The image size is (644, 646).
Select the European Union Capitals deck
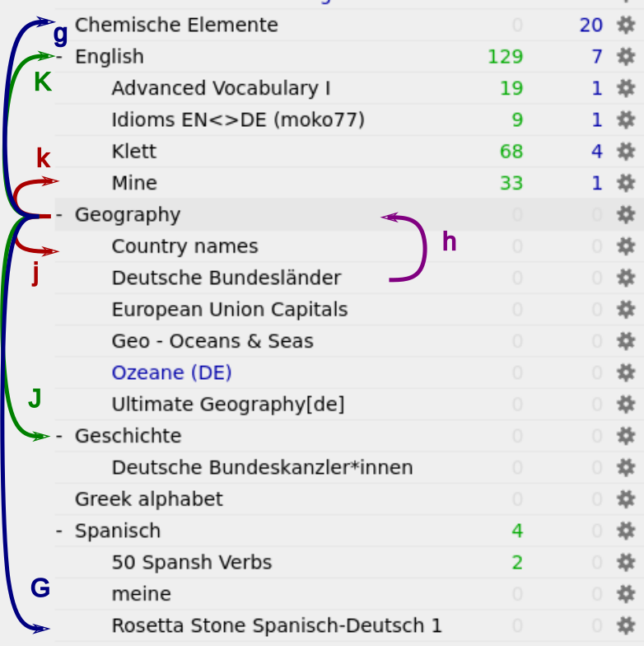pyautogui.click(x=229, y=310)
